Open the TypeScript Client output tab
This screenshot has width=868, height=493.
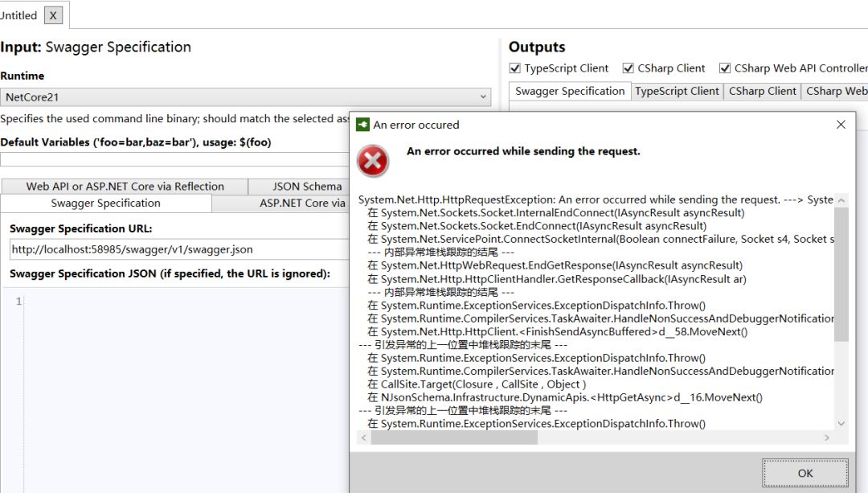(x=677, y=91)
